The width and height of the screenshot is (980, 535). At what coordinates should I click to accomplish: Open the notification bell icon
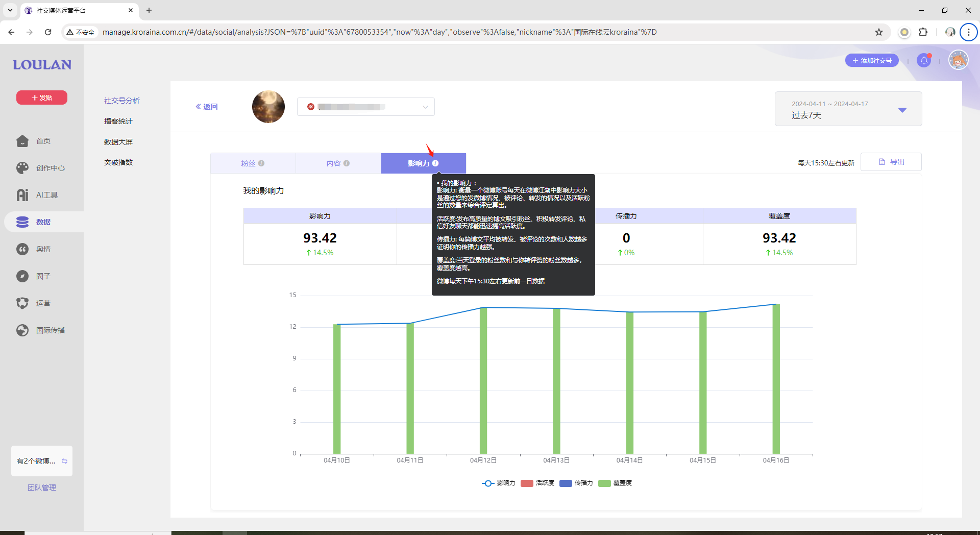(x=924, y=60)
